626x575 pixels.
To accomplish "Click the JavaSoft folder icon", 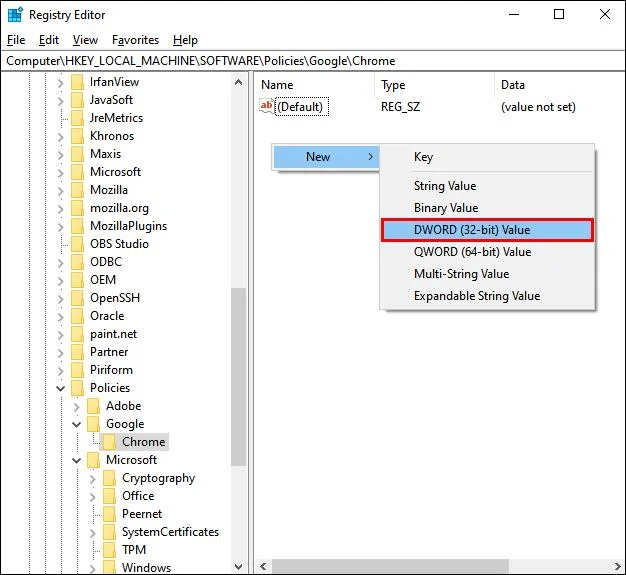I will click(77, 100).
